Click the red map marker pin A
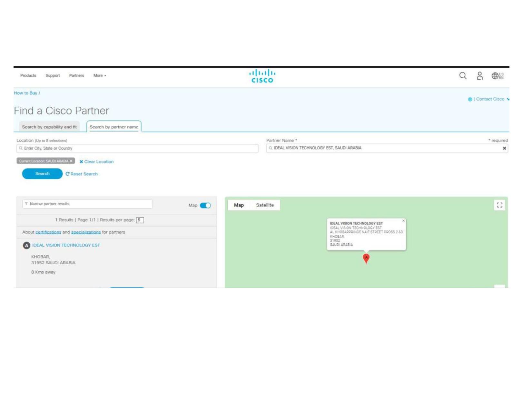The height and width of the screenshot is (411, 532). pos(366,259)
